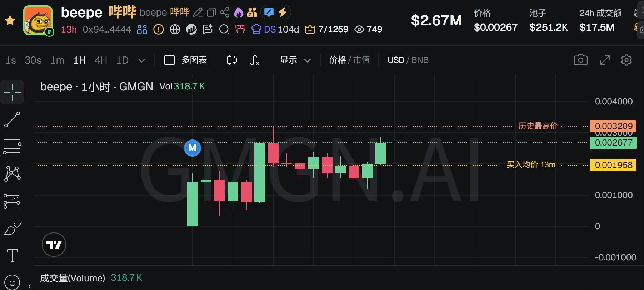Viewport: 644px width, 290px height.
Task: Collapse the volume panel chevron at bottom left
Action: (30, 286)
